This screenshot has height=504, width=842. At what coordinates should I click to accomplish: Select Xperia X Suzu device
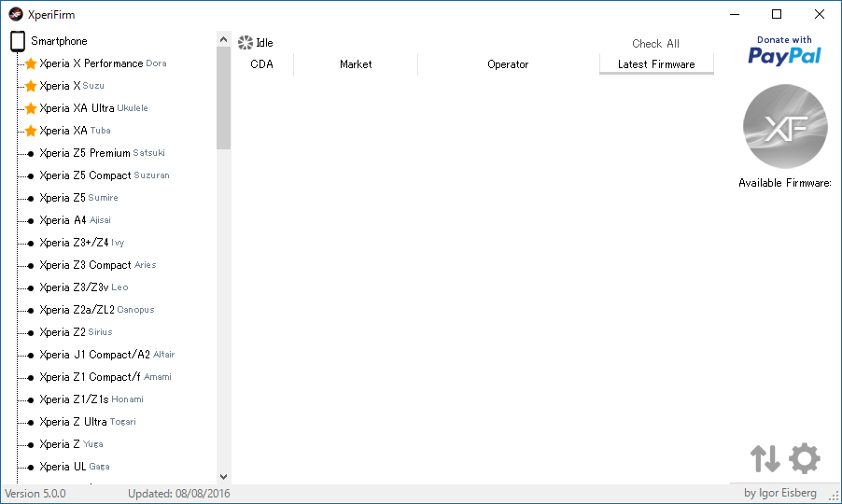click(72, 86)
